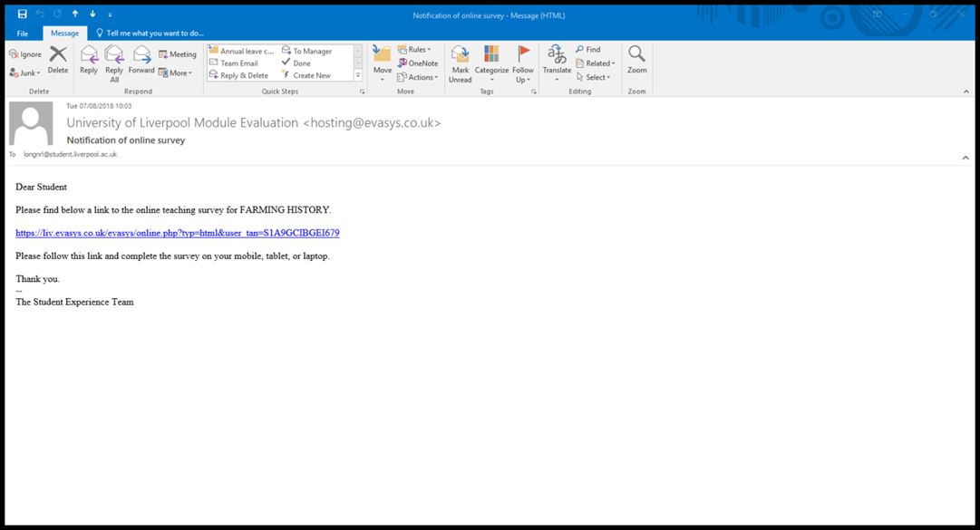Switch to the Message ribbon tab
Image resolution: width=980 pixels, height=530 pixels.
coord(65,34)
